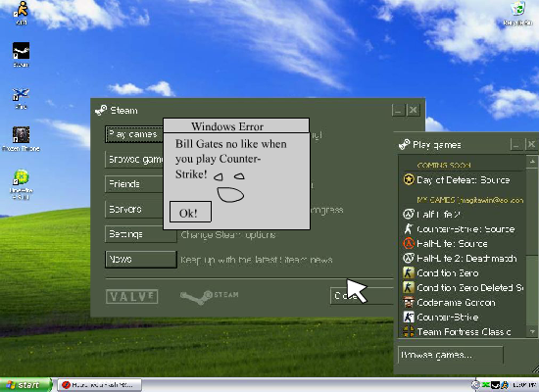The height and width of the screenshot is (392, 539).
Task: Open the News button in Steam
Action: click(x=141, y=260)
